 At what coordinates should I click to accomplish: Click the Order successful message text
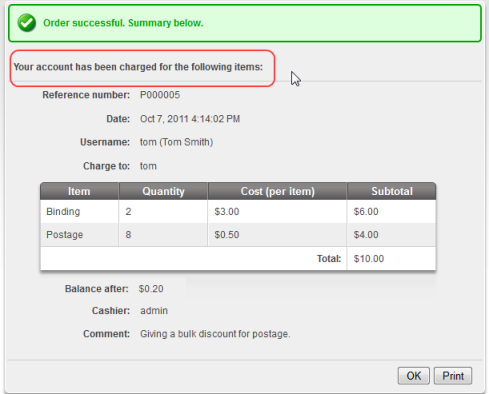(x=123, y=23)
